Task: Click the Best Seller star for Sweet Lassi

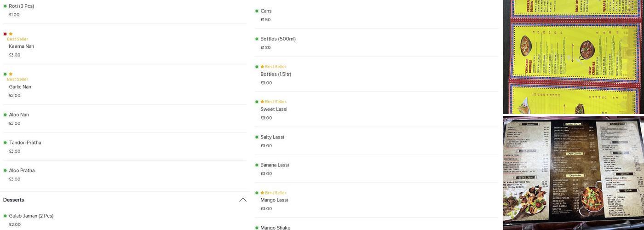Action: [262, 102]
